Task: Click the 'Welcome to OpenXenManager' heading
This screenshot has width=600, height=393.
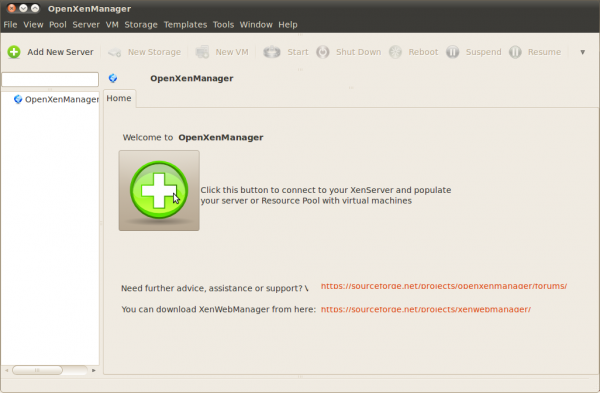Action: [193, 137]
